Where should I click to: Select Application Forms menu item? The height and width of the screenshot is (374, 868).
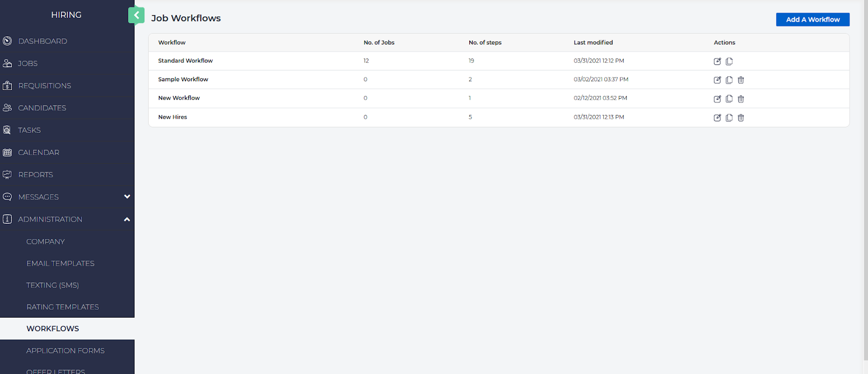pos(65,351)
